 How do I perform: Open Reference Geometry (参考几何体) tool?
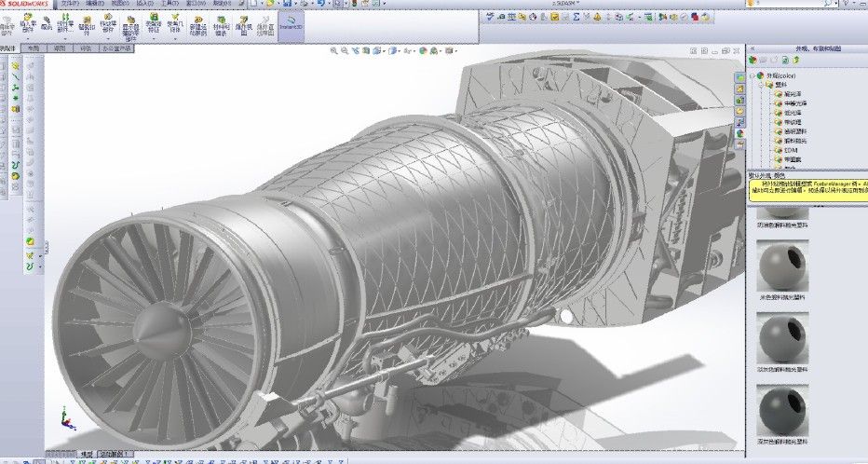(x=175, y=26)
